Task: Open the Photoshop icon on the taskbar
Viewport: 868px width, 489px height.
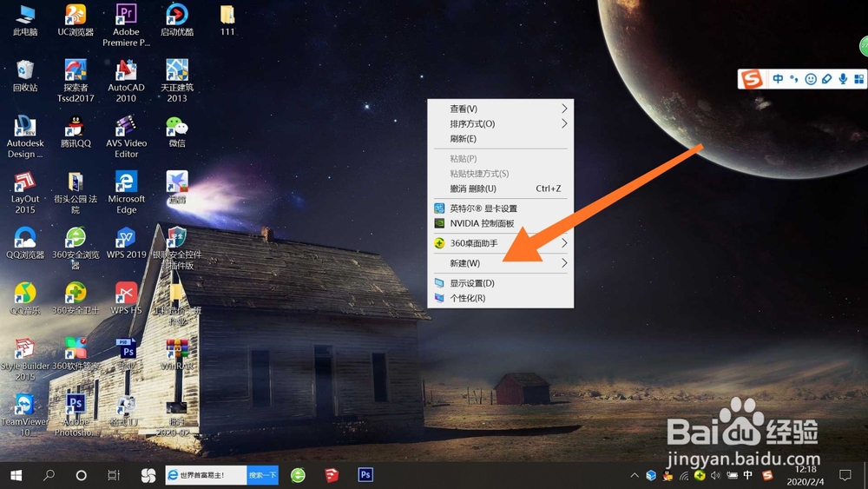Action: click(x=365, y=475)
